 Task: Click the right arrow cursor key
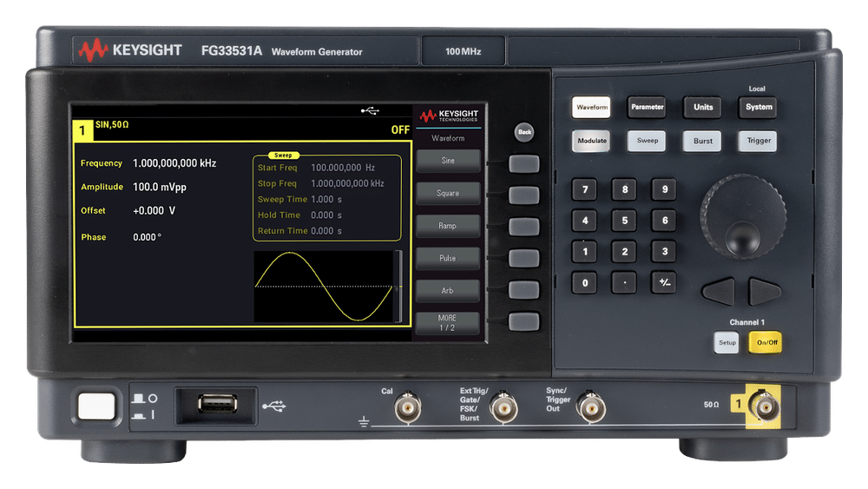click(764, 291)
